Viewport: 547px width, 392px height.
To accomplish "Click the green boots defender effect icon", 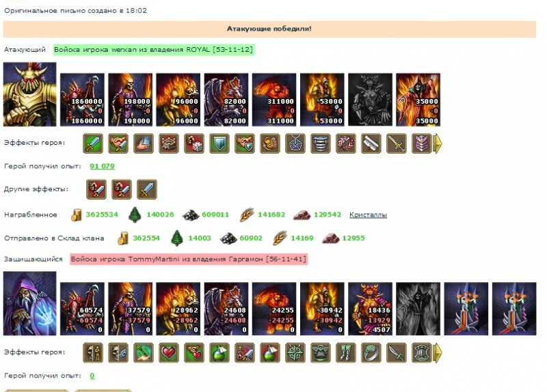I will [346, 352].
